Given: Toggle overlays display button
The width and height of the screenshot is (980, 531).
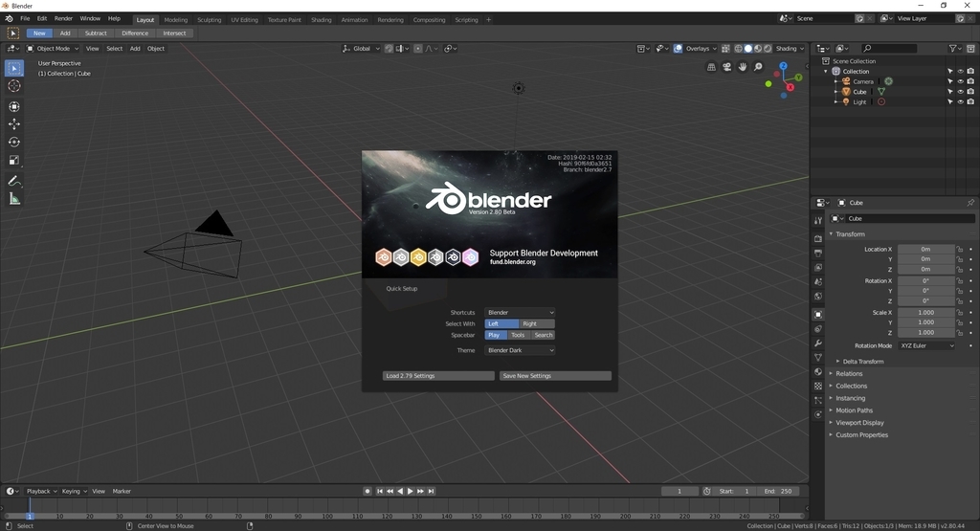Looking at the screenshot, I should 679,48.
